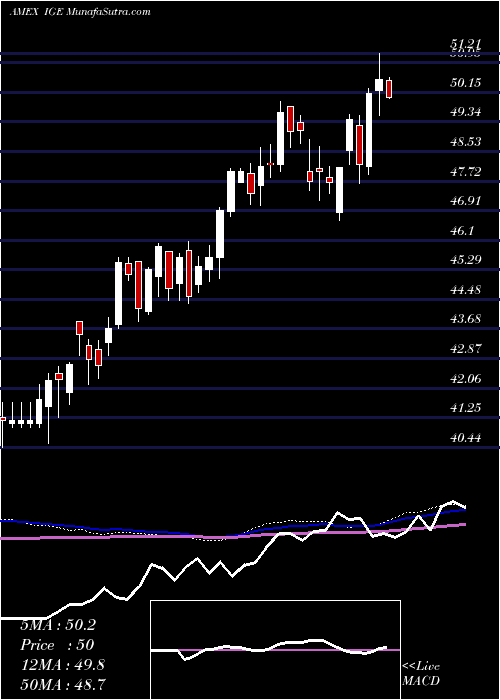Click the 'Price : 50' value
This screenshot has height=700, width=500.
57,645
